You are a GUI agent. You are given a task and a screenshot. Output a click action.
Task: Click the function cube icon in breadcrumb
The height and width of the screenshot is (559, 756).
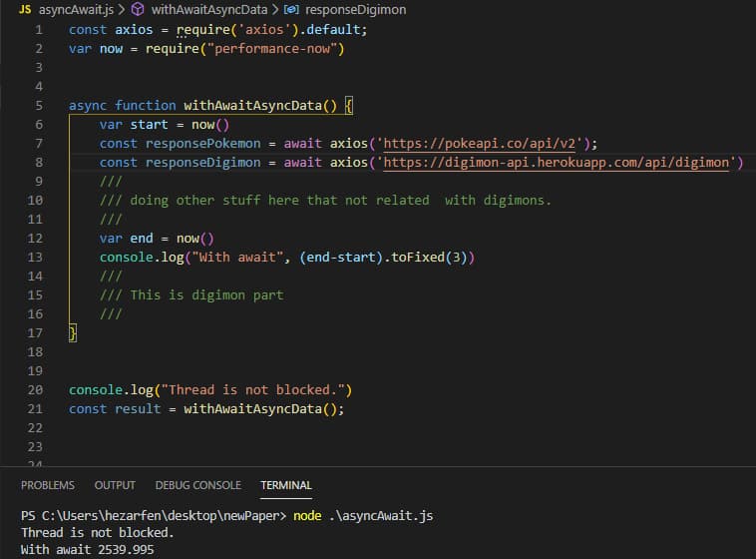(x=138, y=9)
